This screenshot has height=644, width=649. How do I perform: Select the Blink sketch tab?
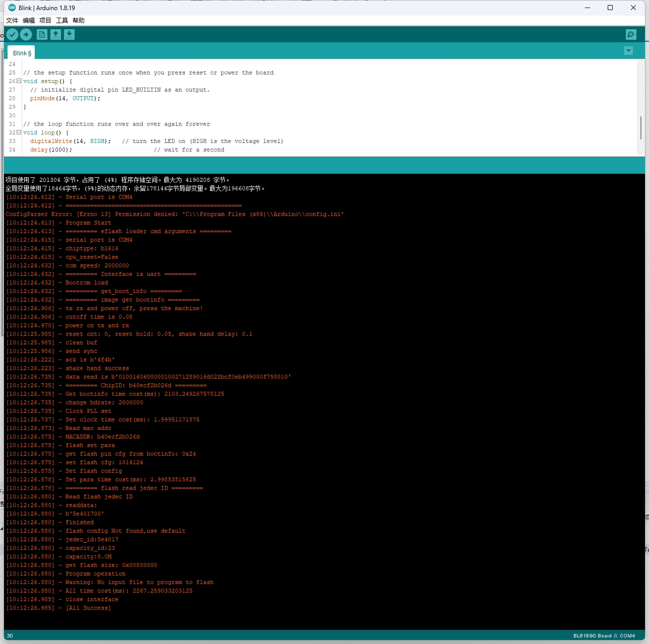(22, 53)
